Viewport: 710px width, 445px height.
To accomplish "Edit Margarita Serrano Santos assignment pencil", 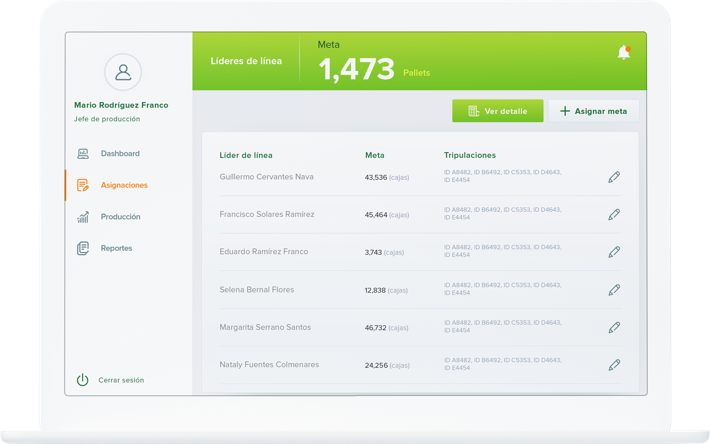I will coord(614,327).
